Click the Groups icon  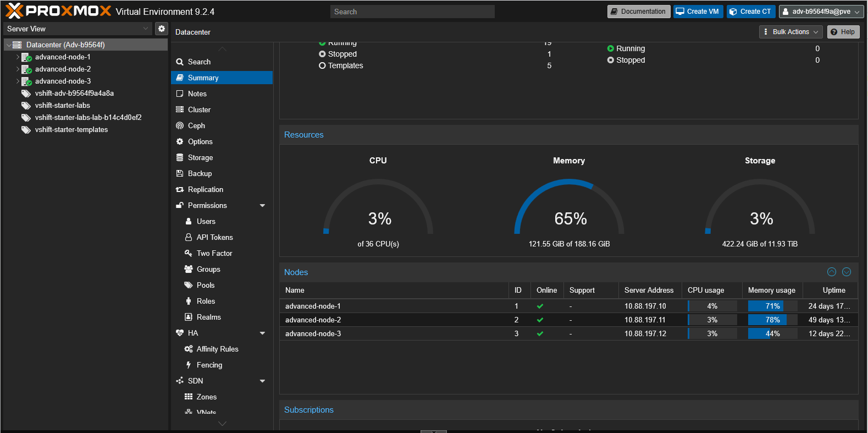pos(189,270)
